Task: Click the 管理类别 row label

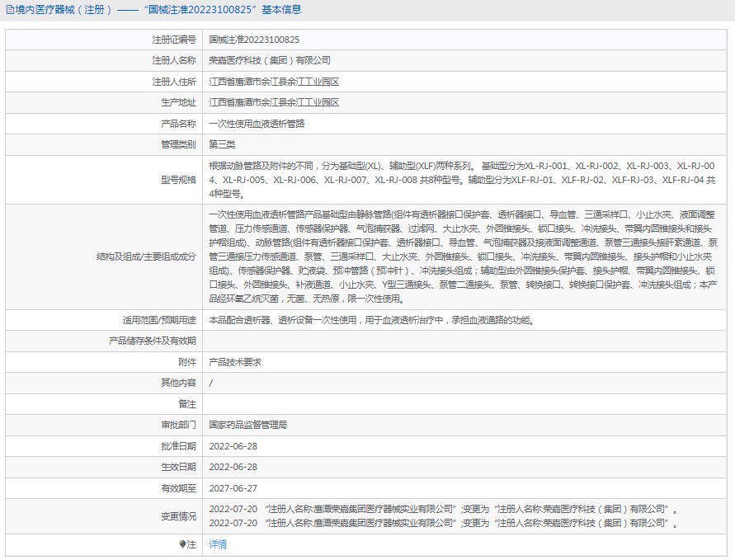Action: point(178,144)
